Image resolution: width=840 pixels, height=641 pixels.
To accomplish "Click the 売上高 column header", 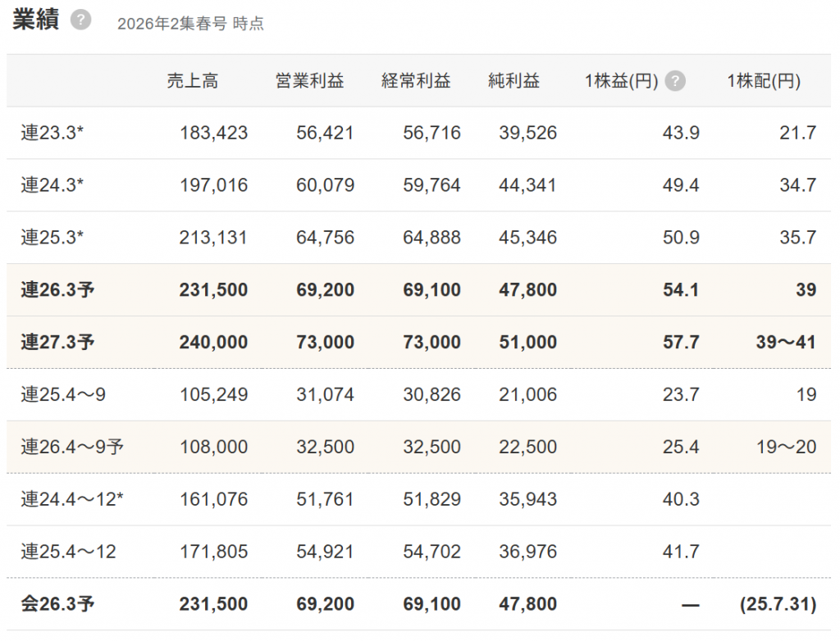I will point(192,81).
